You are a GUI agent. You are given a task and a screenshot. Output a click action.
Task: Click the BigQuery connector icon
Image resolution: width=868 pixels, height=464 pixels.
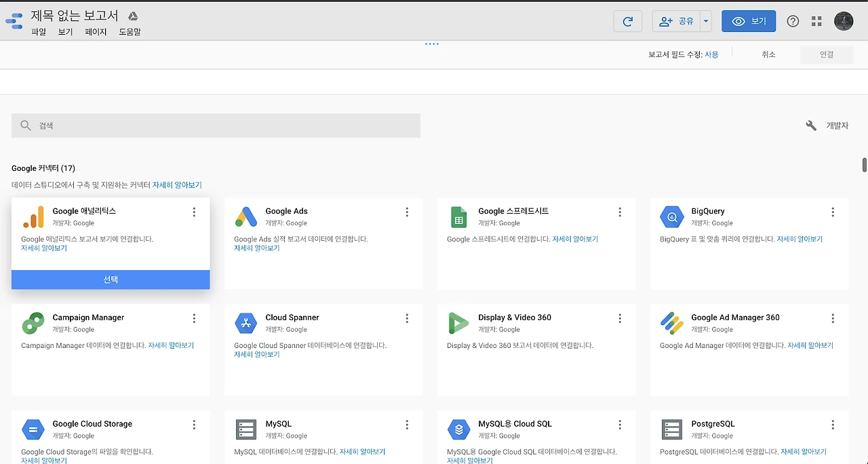point(672,216)
